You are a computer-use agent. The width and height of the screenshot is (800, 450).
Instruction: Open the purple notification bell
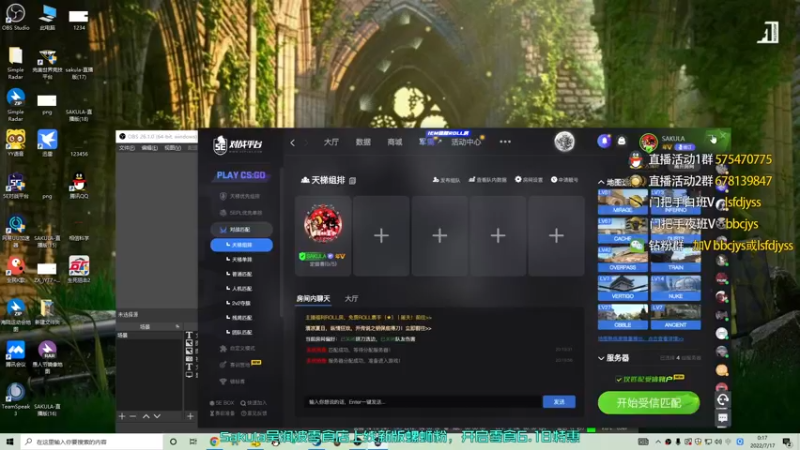click(604, 141)
